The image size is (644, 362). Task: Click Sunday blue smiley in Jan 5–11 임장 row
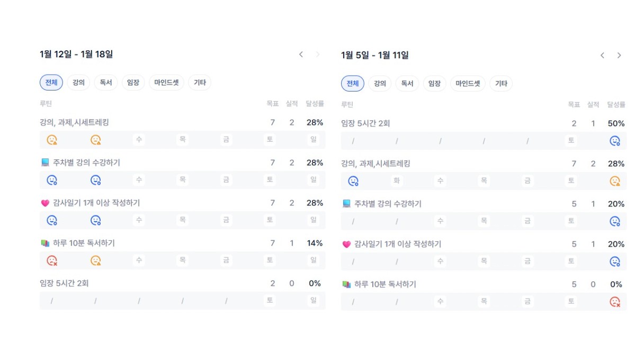click(x=615, y=141)
